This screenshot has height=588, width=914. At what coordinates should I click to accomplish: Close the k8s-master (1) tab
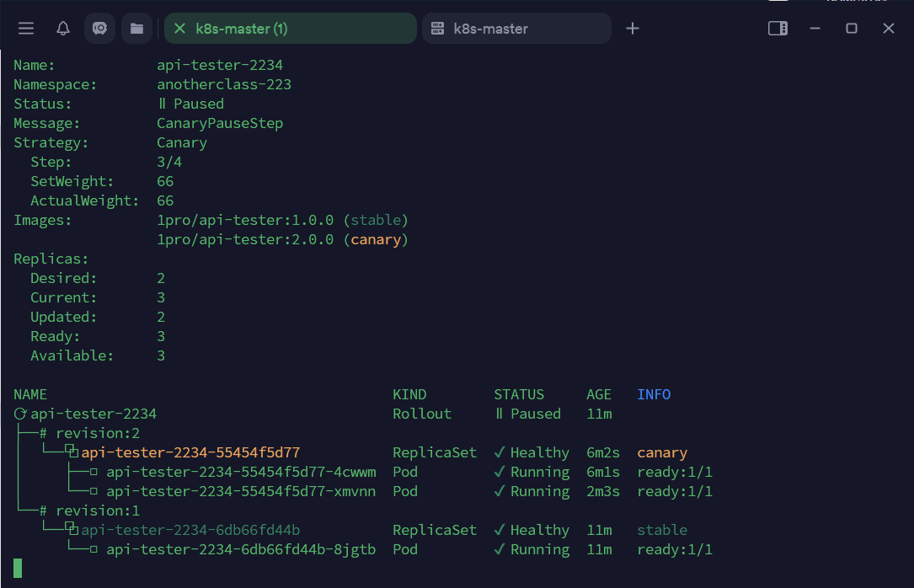coord(179,29)
